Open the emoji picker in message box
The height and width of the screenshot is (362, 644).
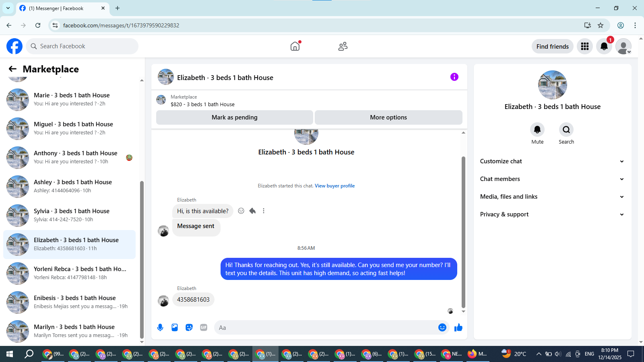pos(442,327)
